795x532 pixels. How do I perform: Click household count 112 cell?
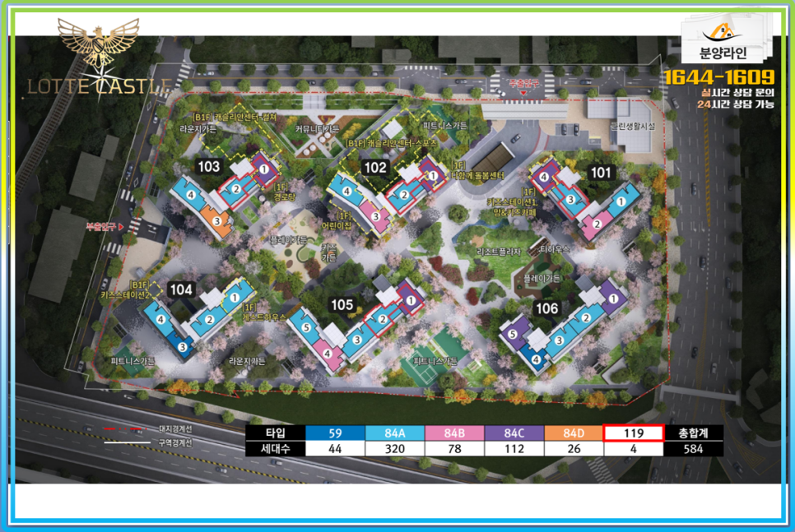pyautogui.click(x=514, y=449)
